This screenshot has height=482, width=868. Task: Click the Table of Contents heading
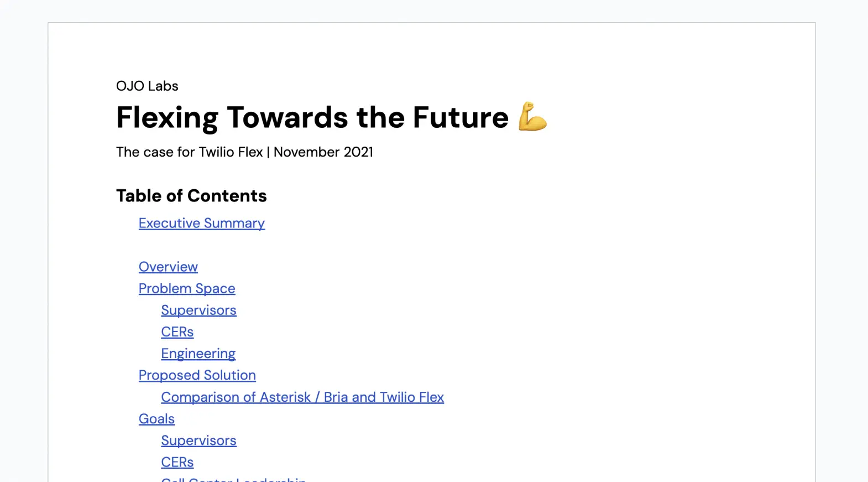coord(191,196)
